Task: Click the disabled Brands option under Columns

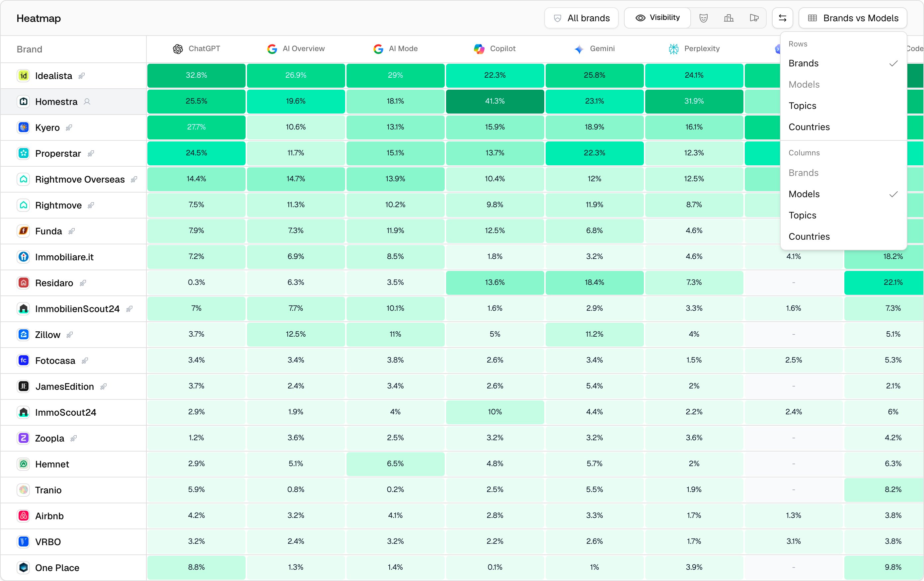Action: click(x=843, y=173)
